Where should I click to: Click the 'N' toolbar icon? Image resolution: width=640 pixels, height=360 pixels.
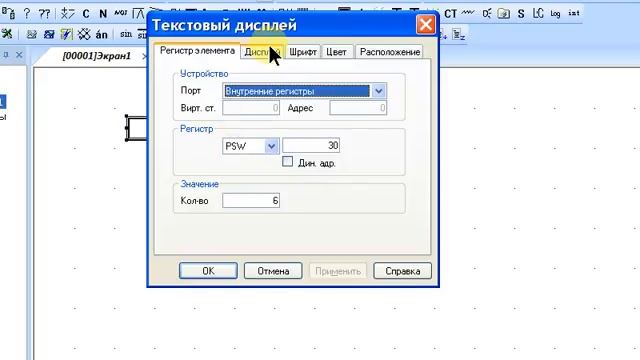pyautogui.click(x=103, y=13)
